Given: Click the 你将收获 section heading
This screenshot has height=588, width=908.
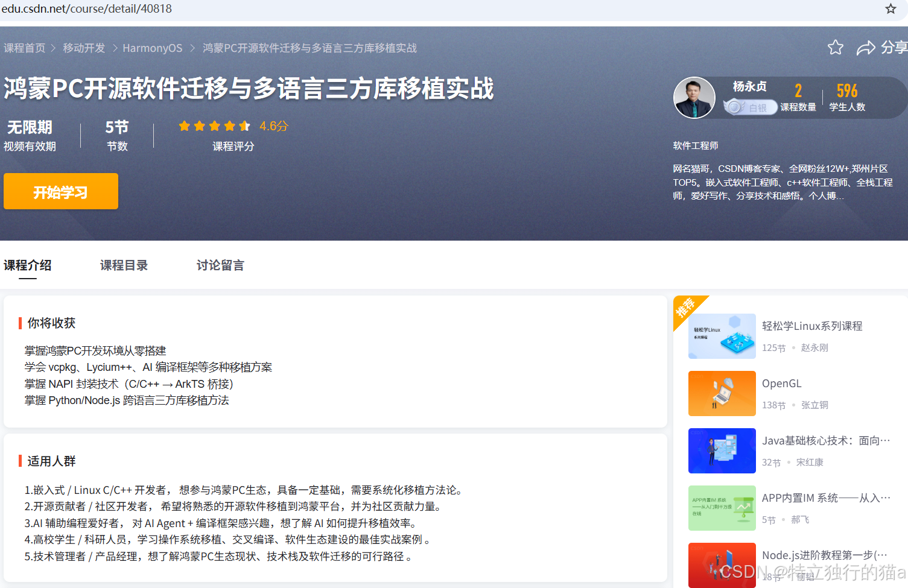Looking at the screenshot, I should pos(51,323).
